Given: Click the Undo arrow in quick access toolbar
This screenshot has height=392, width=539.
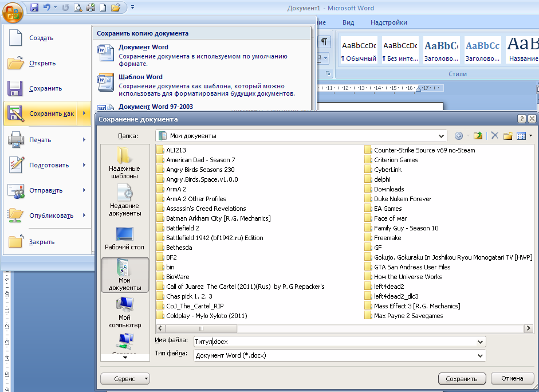Looking at the screenshot, I should coord(47,7).
